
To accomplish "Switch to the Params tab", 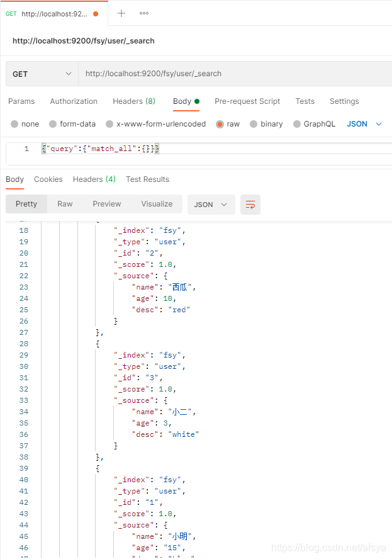I will (21, 101).
